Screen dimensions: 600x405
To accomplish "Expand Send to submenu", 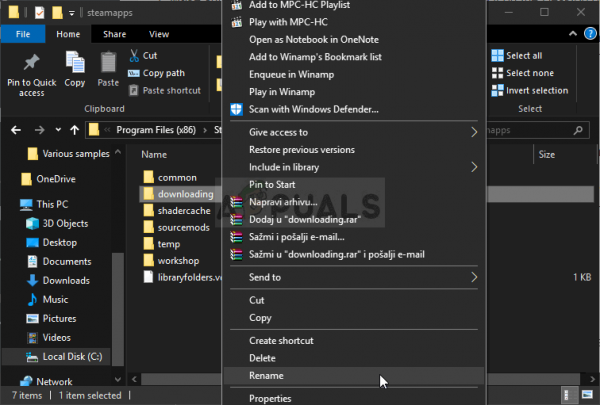I will coord(354,277).
